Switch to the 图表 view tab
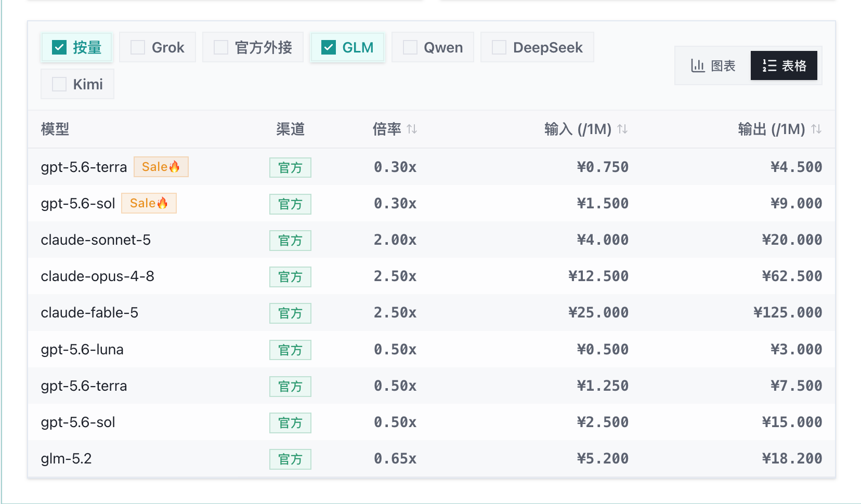861x504 pixels. coord(713,65)
